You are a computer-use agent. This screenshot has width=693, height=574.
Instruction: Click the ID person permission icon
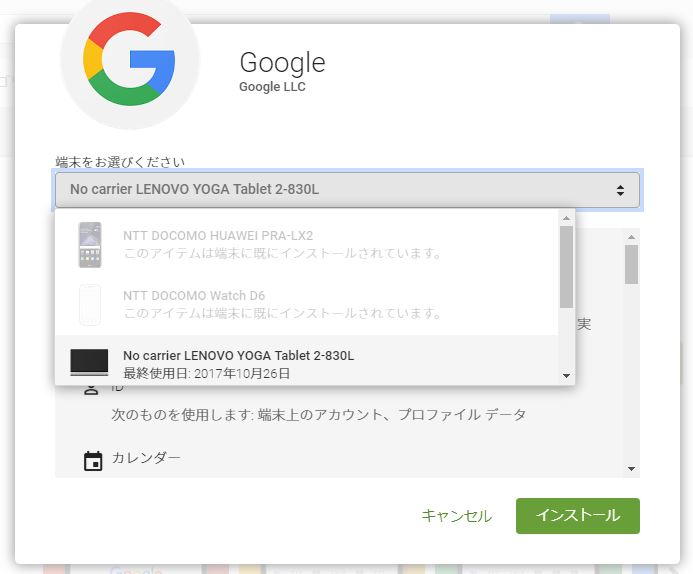[x=91, y=389]
